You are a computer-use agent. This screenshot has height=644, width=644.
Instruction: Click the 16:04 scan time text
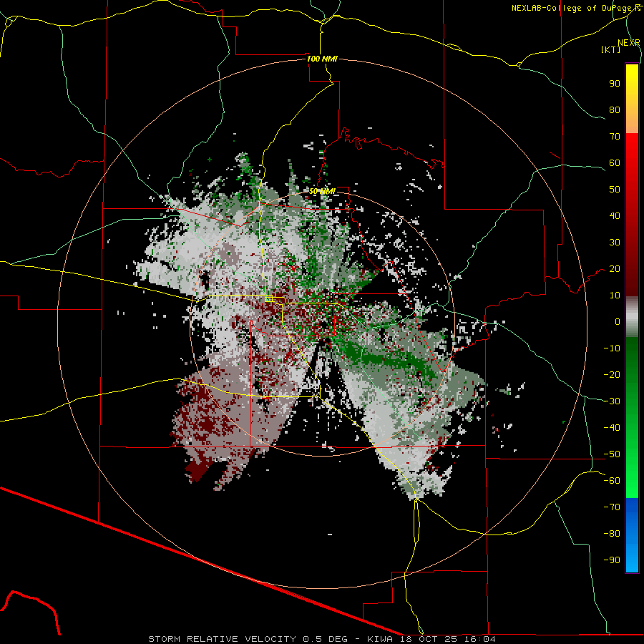point(480,639)
